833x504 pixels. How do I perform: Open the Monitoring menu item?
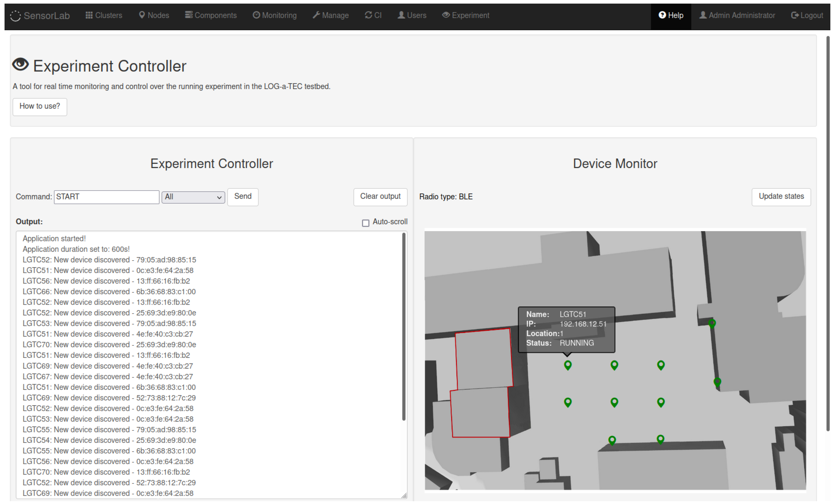click(x=274, y=15)
